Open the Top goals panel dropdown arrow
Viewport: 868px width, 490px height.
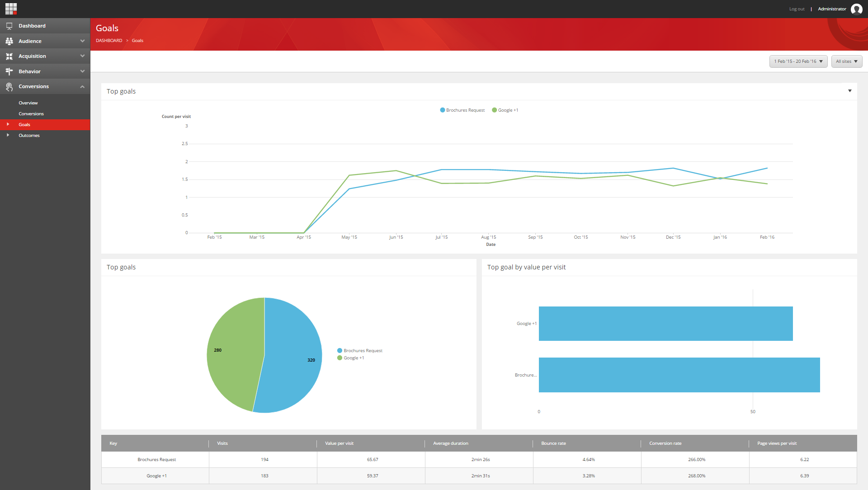point(850,91)
